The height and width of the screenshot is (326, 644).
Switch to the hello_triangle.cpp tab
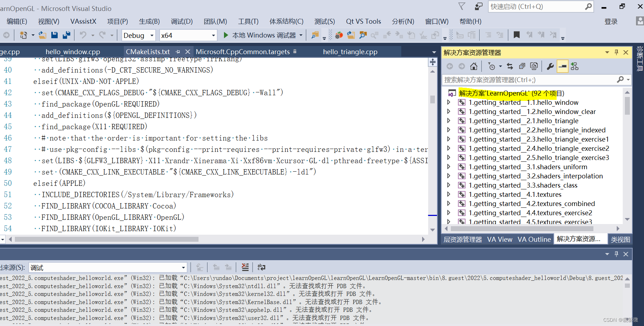[350, 52]
